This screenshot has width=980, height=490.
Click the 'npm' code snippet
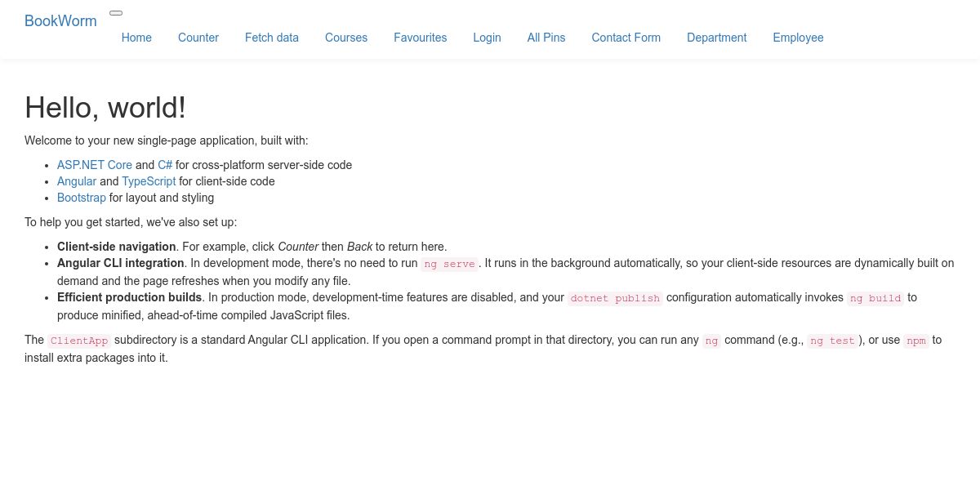point(916,341)
